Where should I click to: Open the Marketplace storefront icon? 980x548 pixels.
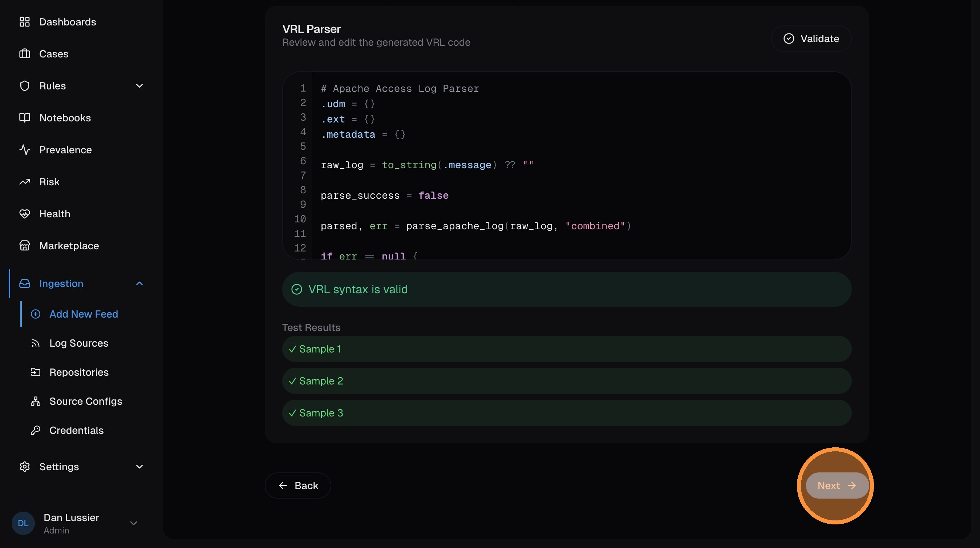point(25,245)
